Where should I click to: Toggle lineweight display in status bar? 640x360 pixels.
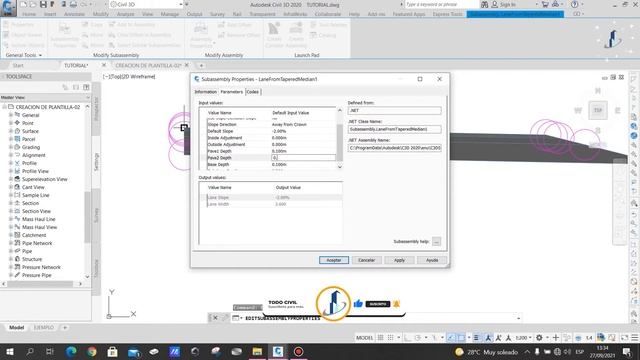pos(476,338)
